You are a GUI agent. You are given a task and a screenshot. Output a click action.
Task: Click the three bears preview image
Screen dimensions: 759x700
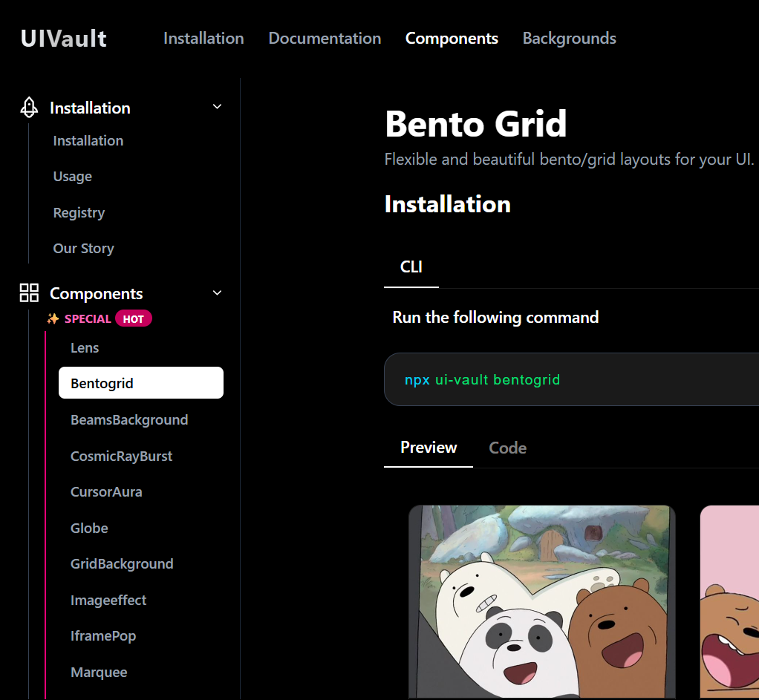point(541,601)
